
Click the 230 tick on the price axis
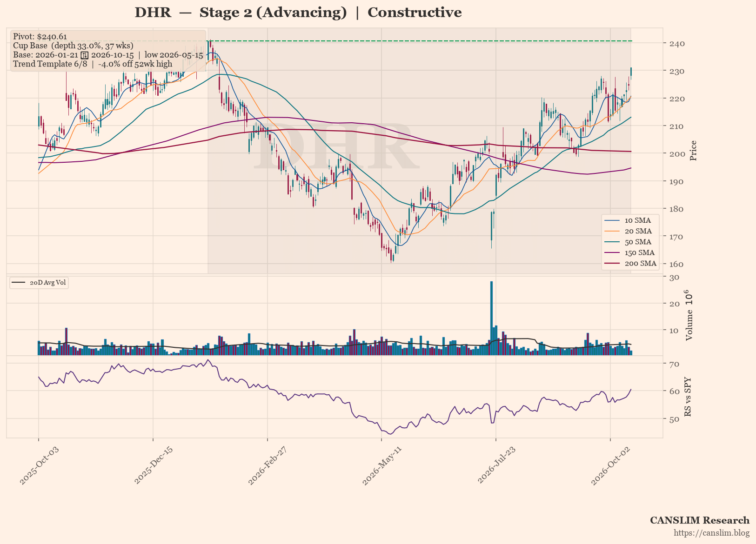pos(676,71)
